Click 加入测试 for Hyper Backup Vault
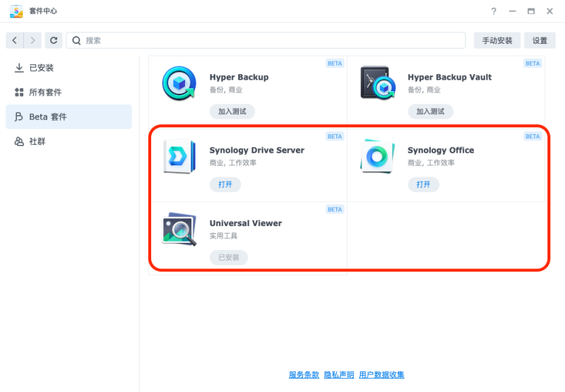Viewport: 565px width, 392px height. (x=430, y=112)
